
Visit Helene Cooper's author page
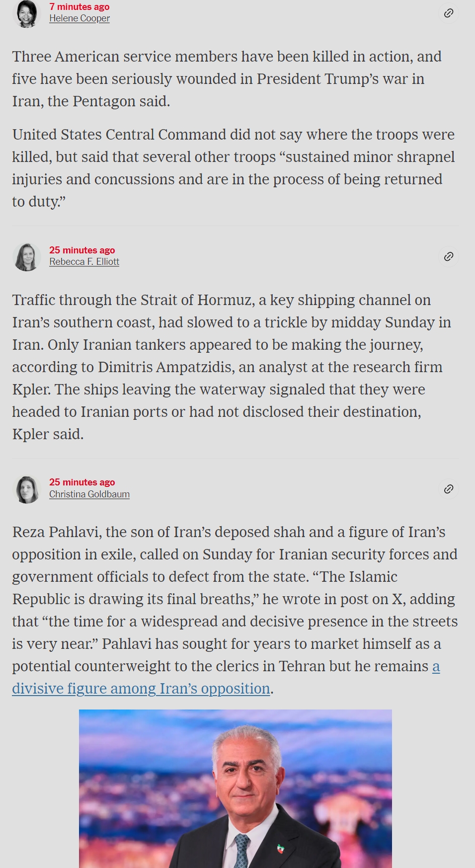[x=79, y=18]
